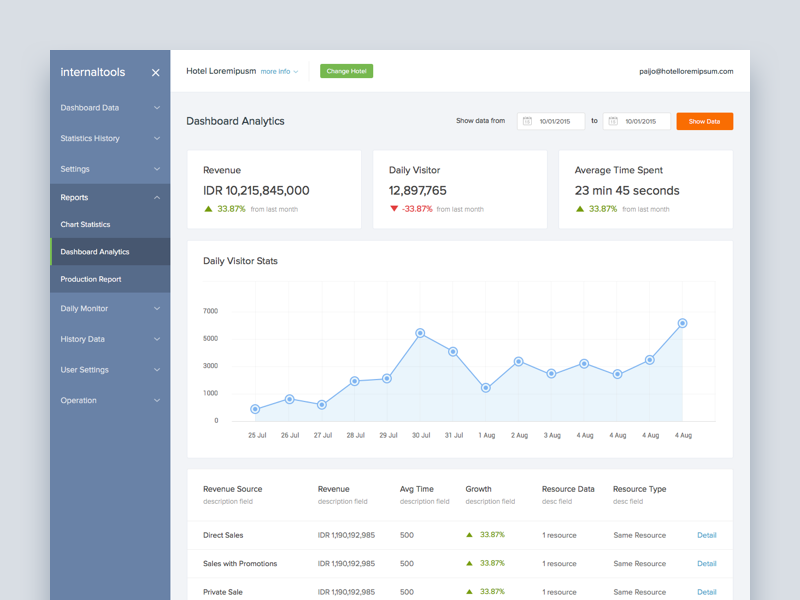Click the Average Time Spent green triangle
The image size is (800, 600).
[580, 209]
